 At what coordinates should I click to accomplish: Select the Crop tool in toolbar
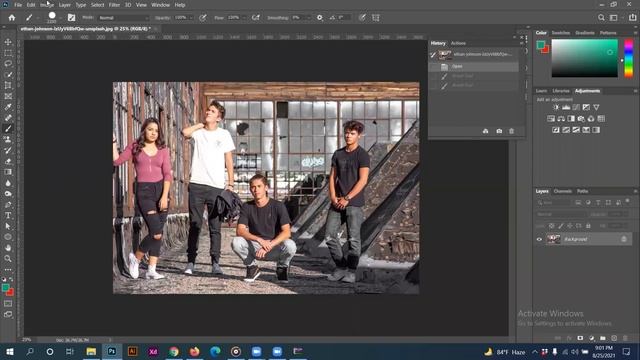tap(8, 85)
